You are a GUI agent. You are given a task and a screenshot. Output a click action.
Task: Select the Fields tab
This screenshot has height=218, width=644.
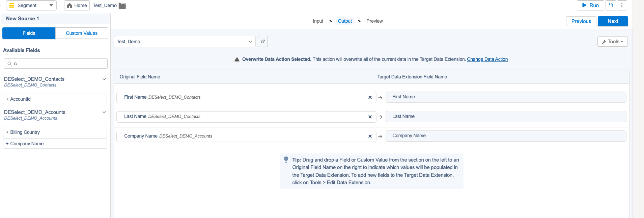tap(29, 33)
